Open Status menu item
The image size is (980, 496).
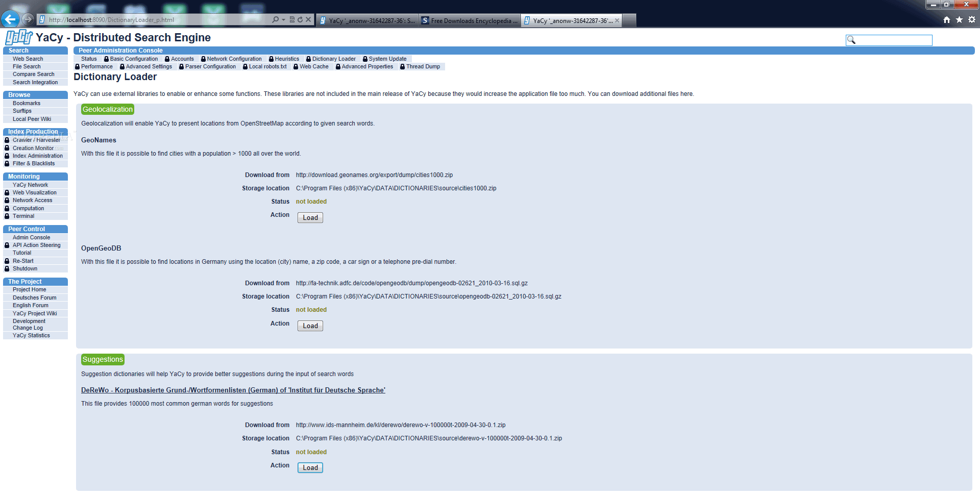click(x=89, y=59)
